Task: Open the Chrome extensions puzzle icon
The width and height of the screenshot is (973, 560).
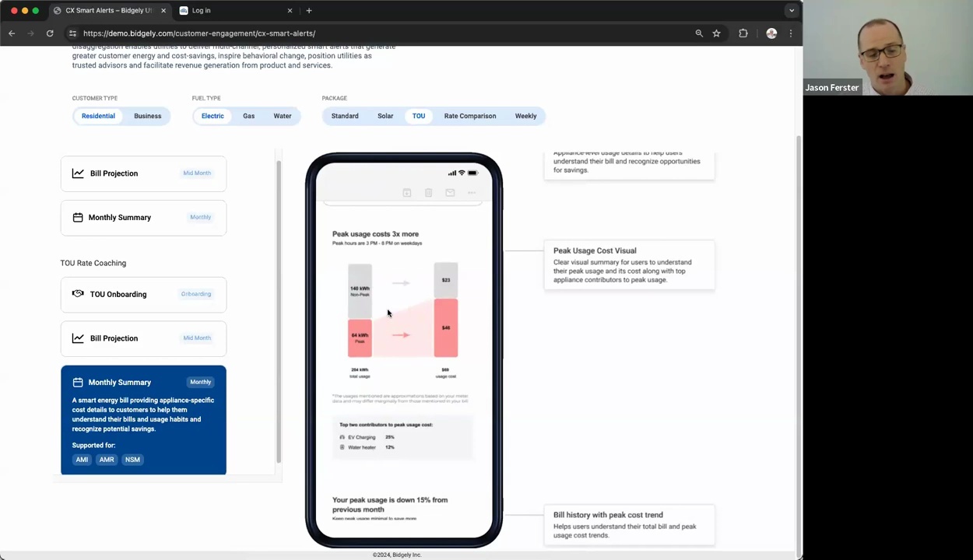Action: point(743,33)
